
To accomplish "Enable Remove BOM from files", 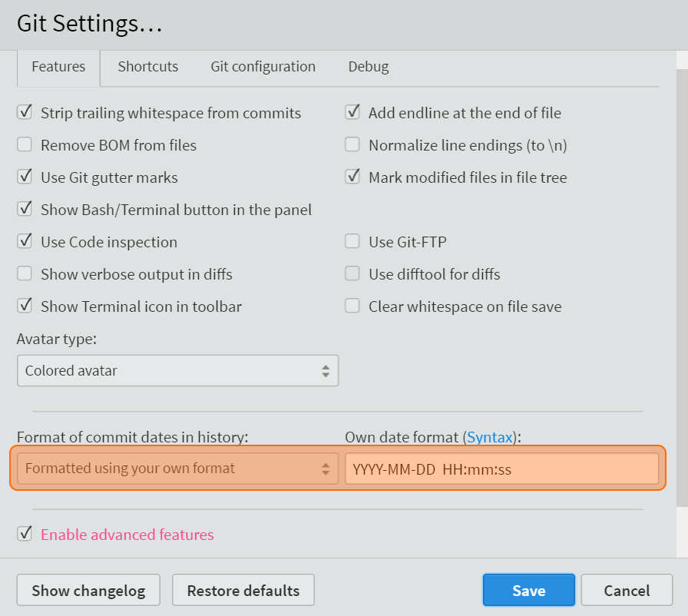I will click(x=25, y=144).
